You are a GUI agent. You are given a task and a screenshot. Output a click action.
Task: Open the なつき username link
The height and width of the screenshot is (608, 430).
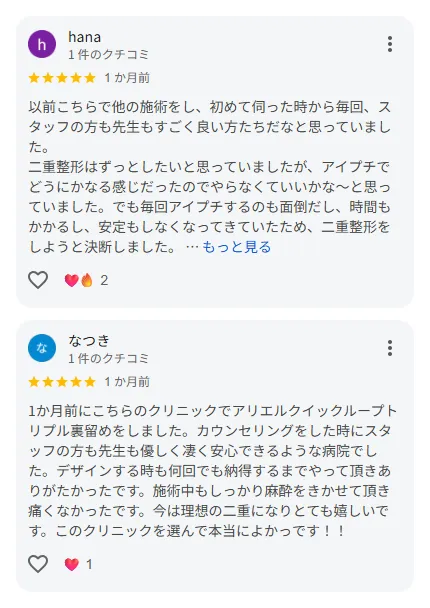coord(89,340)
